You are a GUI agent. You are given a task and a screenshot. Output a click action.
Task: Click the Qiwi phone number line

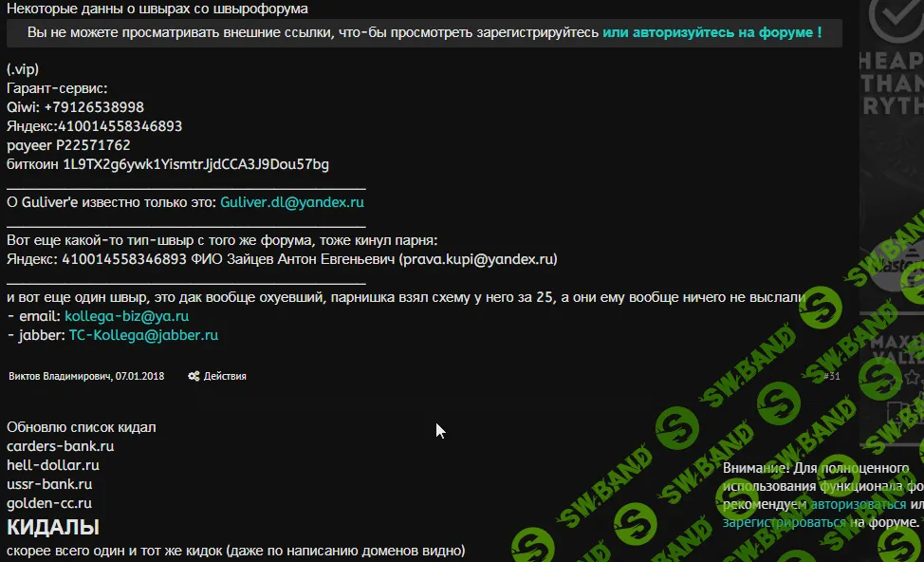pos(75,107)
